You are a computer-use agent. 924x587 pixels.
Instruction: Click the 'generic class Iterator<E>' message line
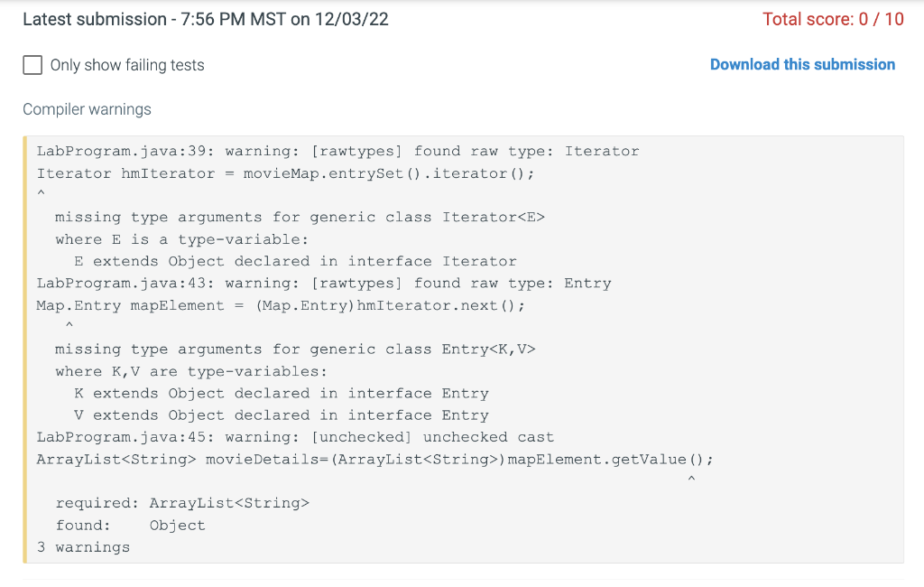click(300, 217)
